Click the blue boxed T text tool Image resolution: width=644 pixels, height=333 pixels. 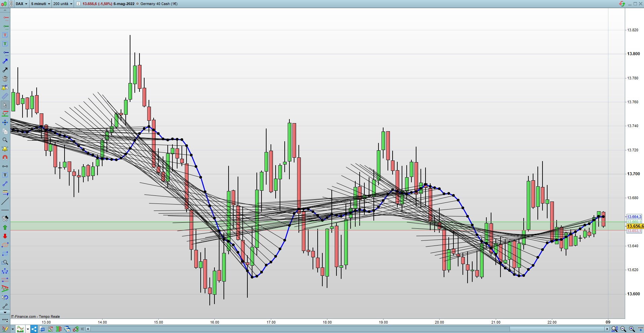point(5,175)
